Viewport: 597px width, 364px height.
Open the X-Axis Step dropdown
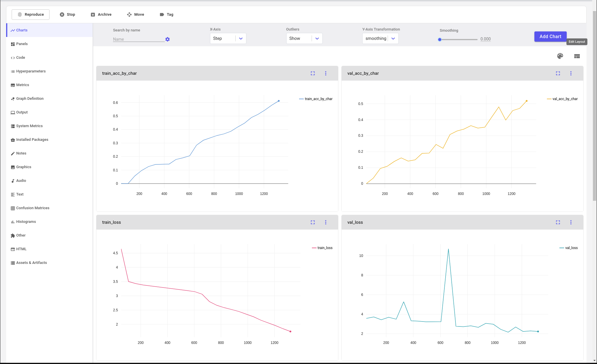[x=228, y=38]
